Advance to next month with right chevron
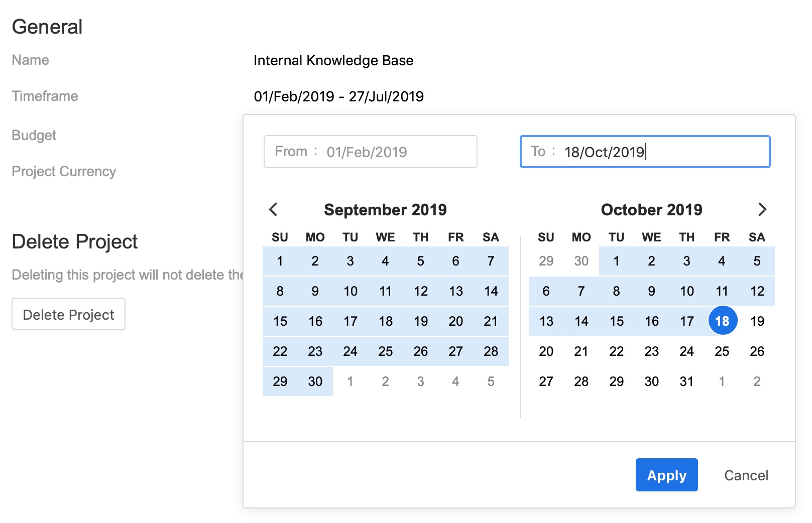 pyautogui.click(x=762, y=209)
